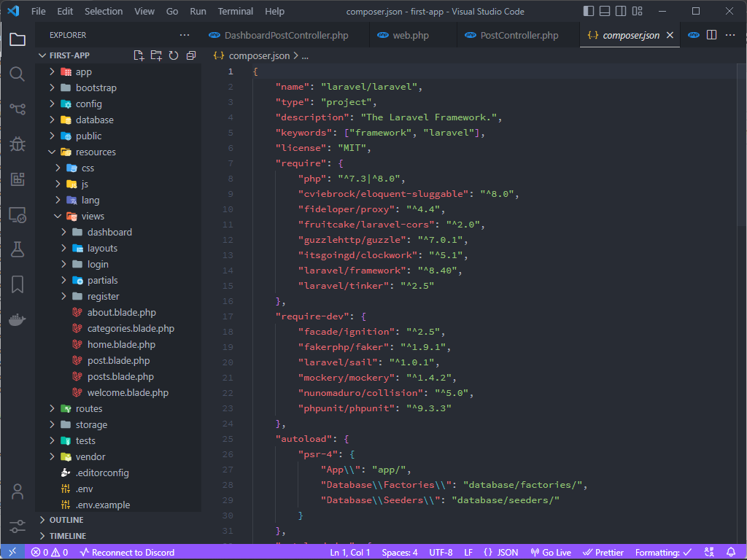The width and height of the screenshot is (747, 560).
Task: Click Reconnect to Discord in status bar
Action: (x=128, y=552)
